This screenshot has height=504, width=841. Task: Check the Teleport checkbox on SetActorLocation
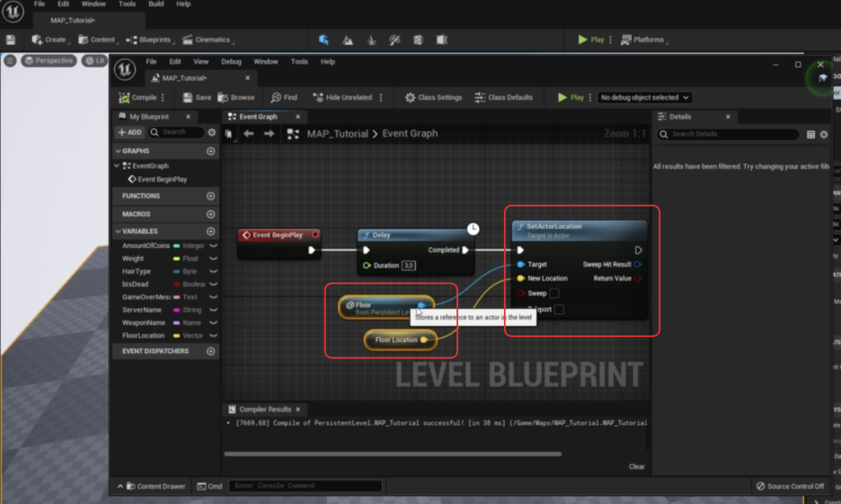[x=559, y=309]
